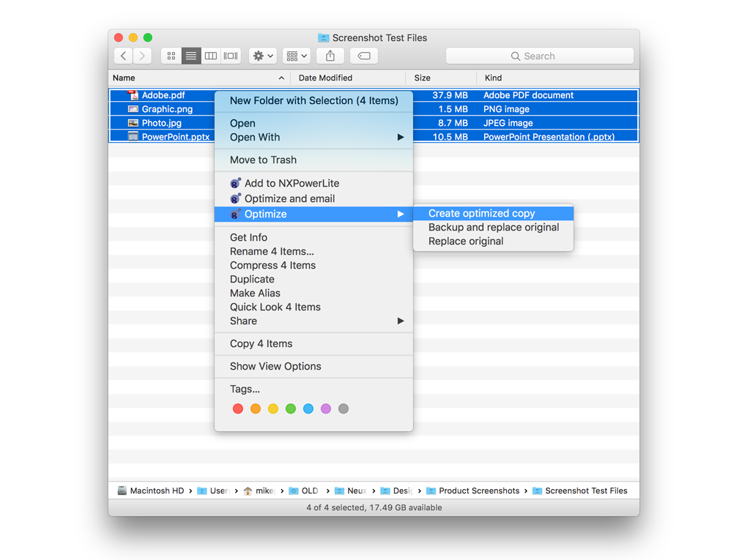The height and width of the screenshot is (560, 750).
Task: Choose New Folder with Selection (4 Items)
Action: point(313,100)
